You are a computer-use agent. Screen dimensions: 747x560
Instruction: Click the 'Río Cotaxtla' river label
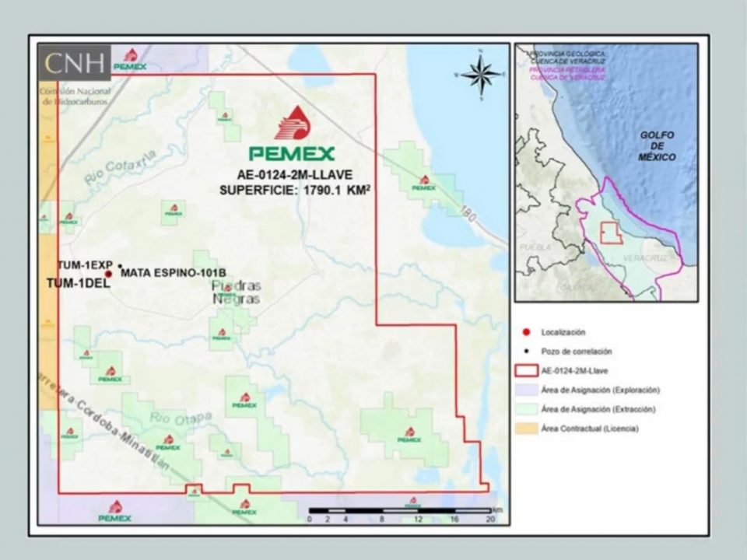click(121, 168)
